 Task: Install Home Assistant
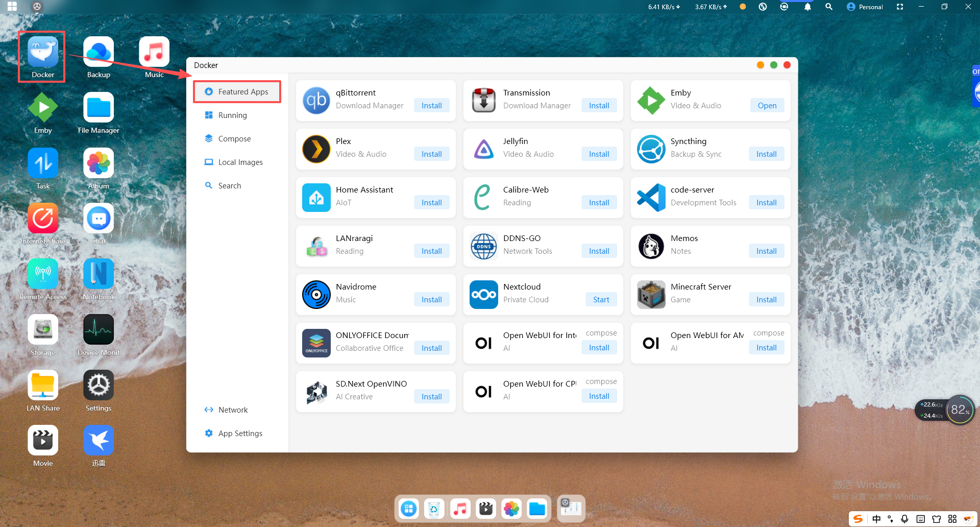(x=432, y=203)
